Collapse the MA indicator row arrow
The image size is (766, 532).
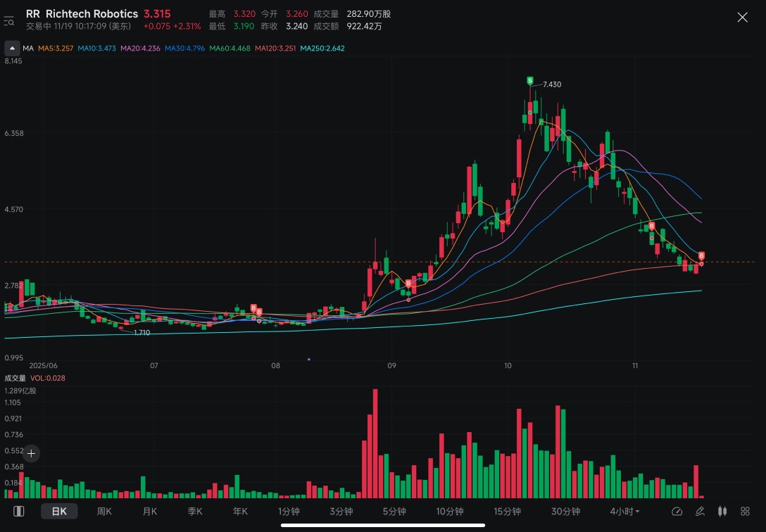tap(12, 48)
